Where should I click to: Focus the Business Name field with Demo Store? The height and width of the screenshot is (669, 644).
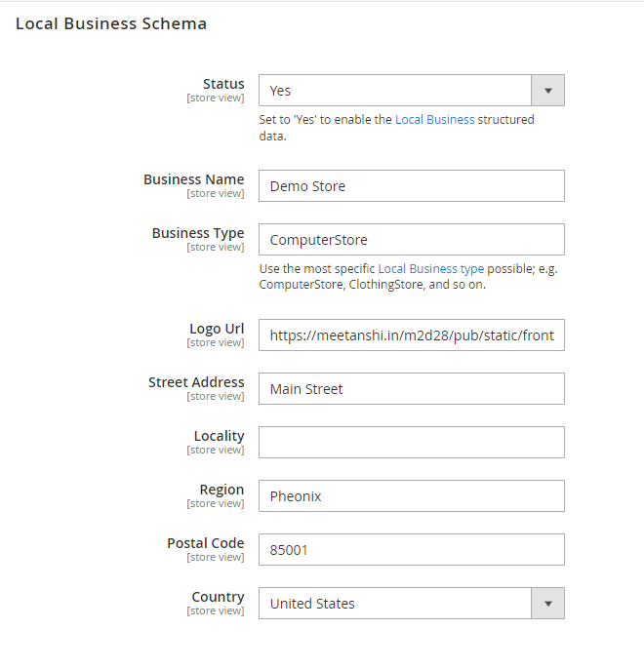412,186
